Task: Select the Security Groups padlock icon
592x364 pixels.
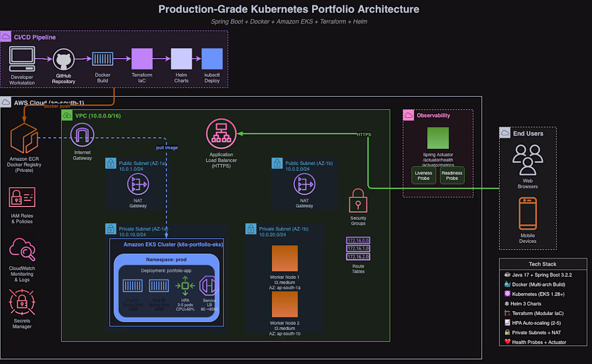Action: click(358, 201)
